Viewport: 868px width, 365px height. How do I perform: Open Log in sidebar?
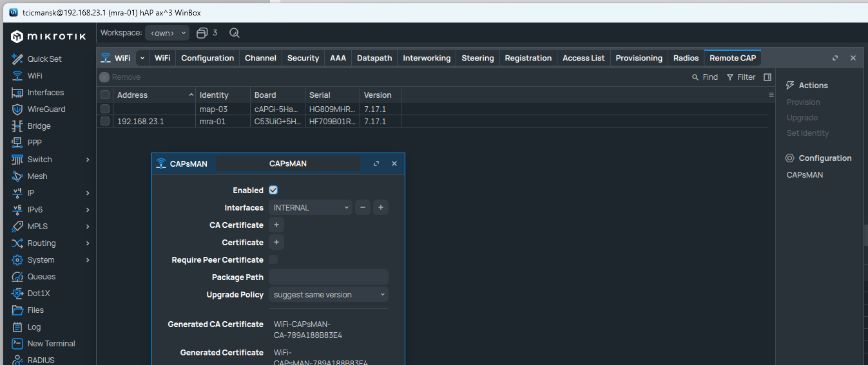(34, 326)
